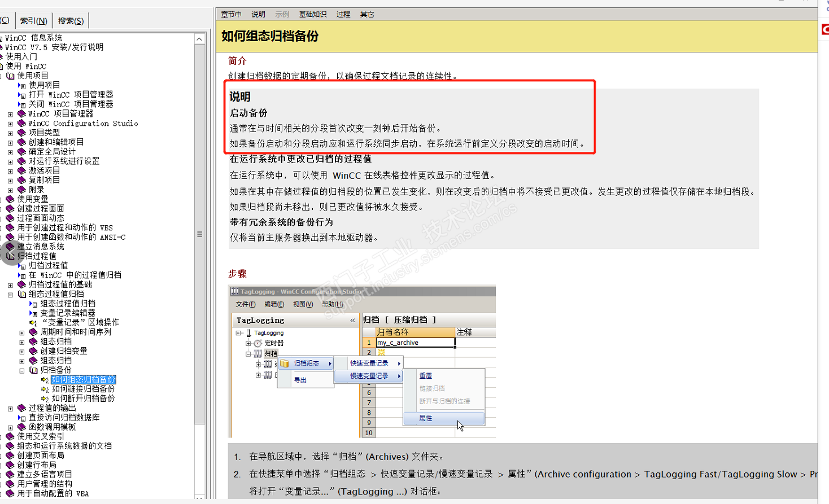The image size is (829, 504).
Task: Click the book icon beside "确定全局设计"
Action: pyautogui.click(x=21, y=152)
